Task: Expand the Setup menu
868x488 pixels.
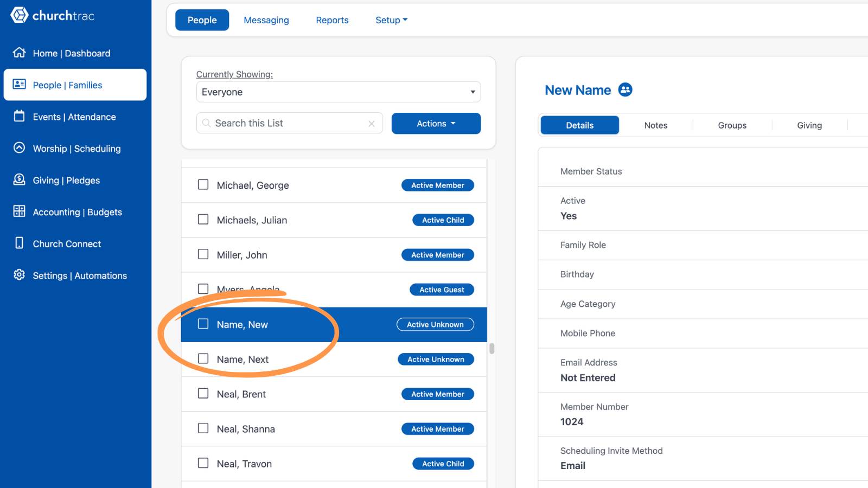Action: pyautogui.click(x=391, y=20)
